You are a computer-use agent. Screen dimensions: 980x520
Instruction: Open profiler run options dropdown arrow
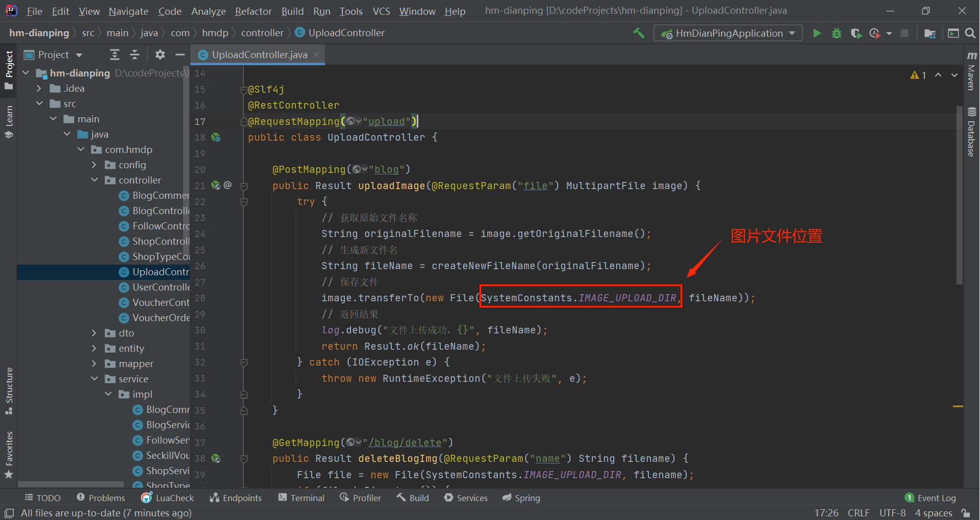(889, 34)
